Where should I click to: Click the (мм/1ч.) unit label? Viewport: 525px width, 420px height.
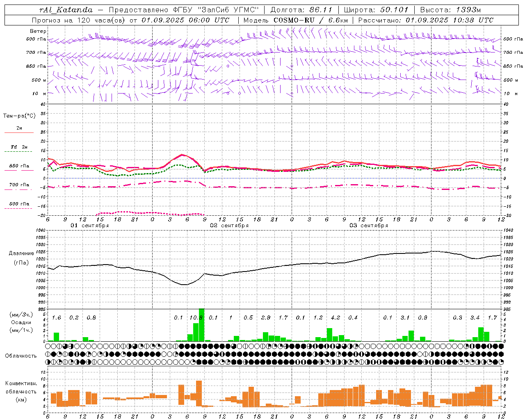(21, 330)
